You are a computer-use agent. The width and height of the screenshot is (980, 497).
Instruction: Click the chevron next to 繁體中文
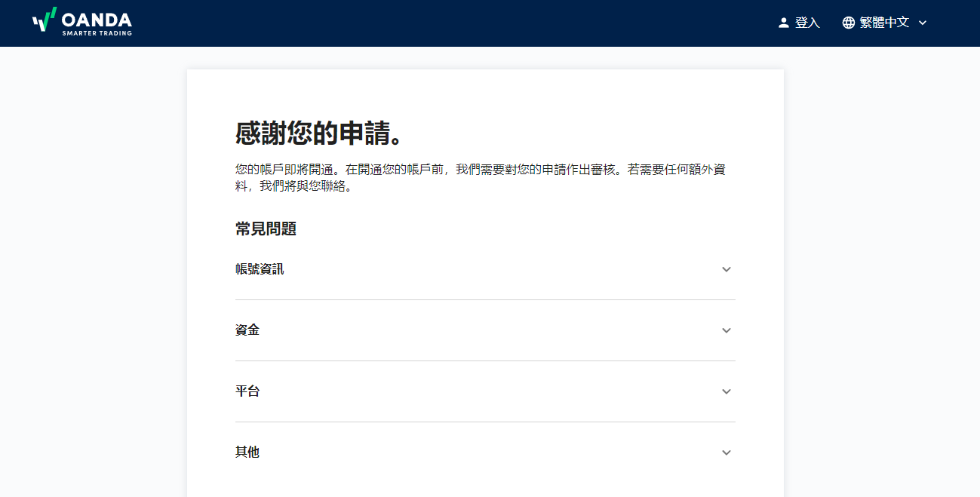(x=922, y=23)
